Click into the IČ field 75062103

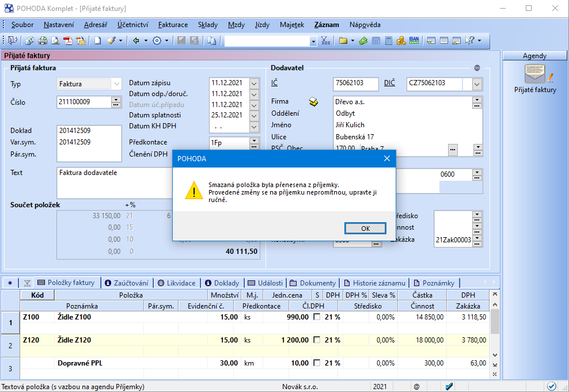click(356, 83)
